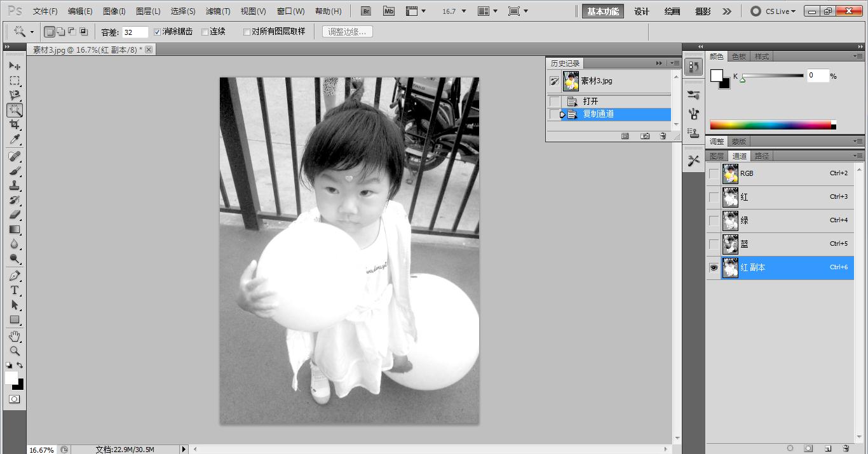Select the Gradient tool

click(14, 230)
